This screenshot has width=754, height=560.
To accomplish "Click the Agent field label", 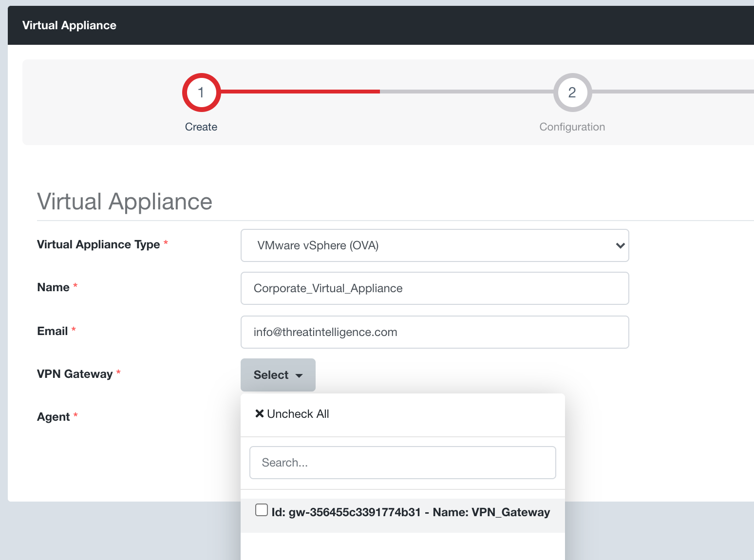I will pos(54,417).
